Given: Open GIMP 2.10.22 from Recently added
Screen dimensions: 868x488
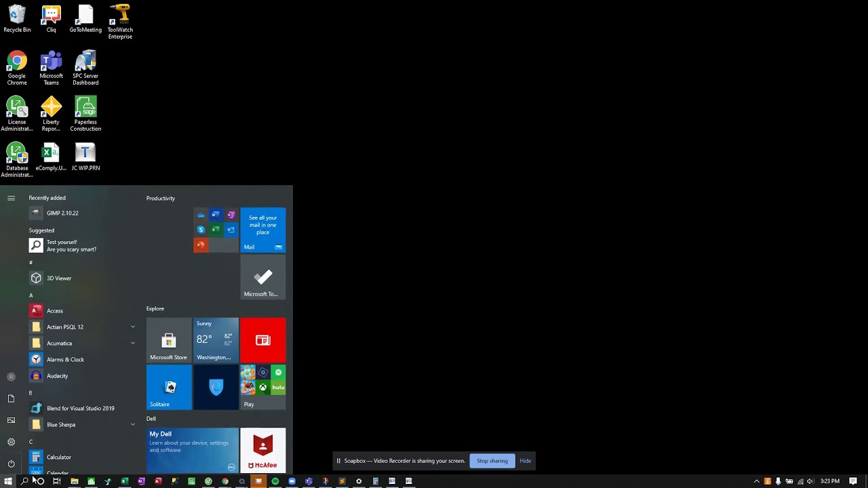Looking at the screenshot, I should 82,213.
